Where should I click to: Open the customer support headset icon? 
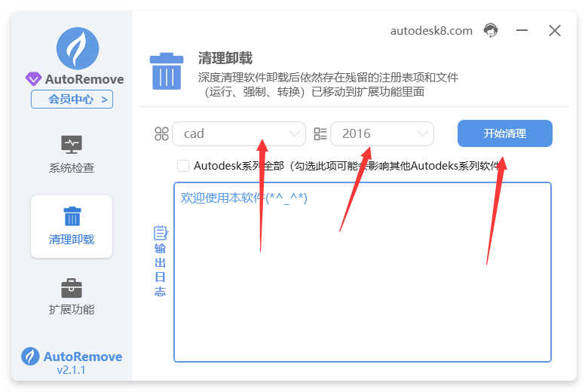pyautogui.click(x=491, y=30)
